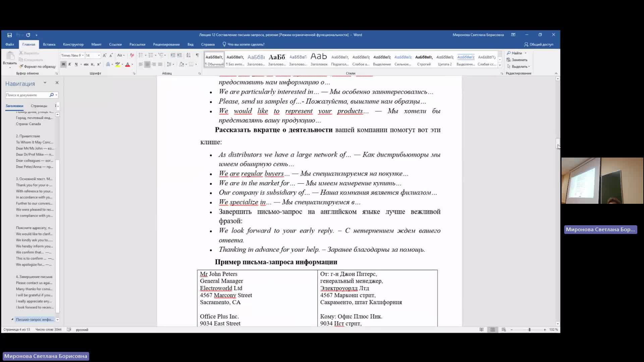The image size is (644, 362).
Task: Apply the Строгий style
Action: click(x=424, y=60)
